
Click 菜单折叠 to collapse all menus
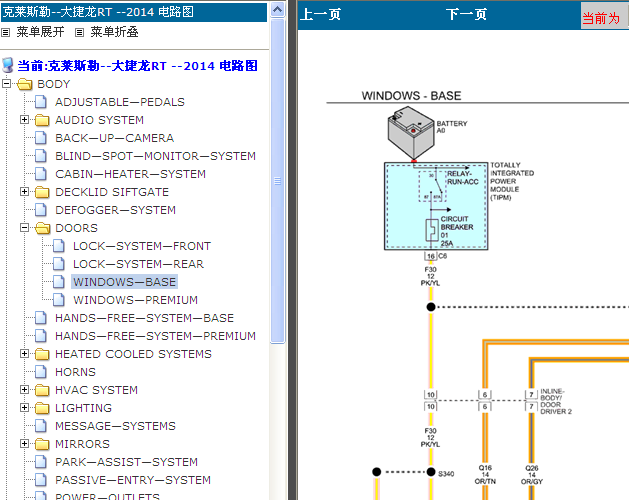114,32
